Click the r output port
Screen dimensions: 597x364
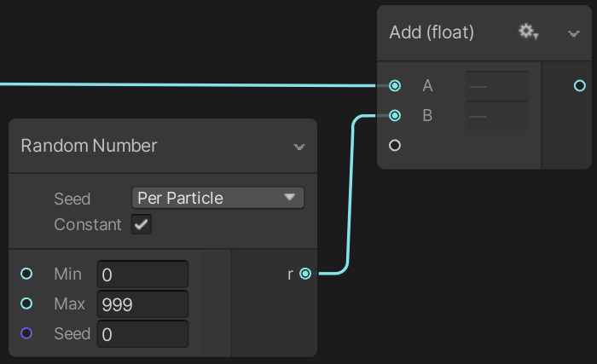[305, 274]
